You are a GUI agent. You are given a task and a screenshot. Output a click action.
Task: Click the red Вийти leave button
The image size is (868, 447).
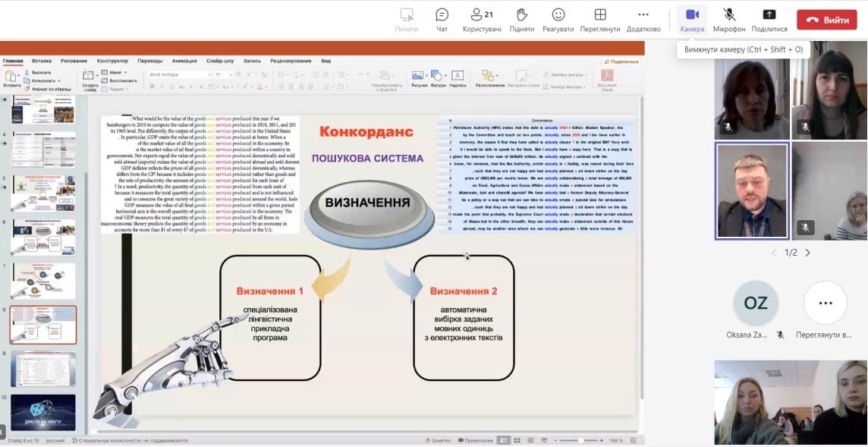point(826,20)
